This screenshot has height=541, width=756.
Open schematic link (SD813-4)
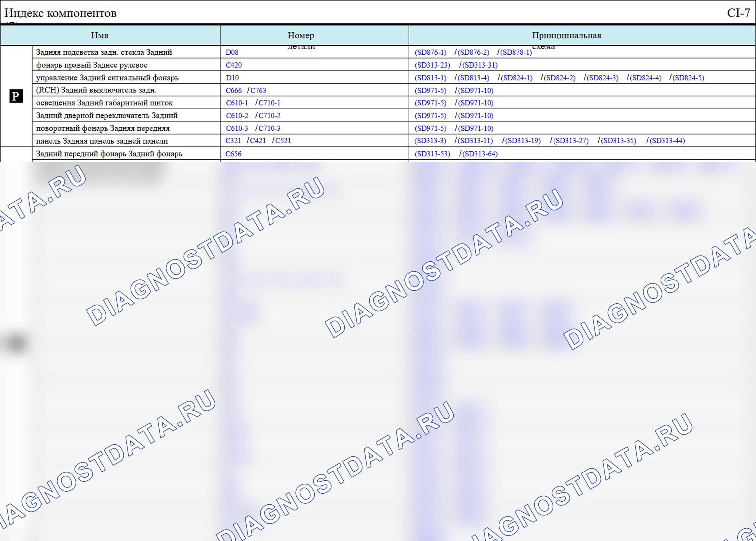473,78
